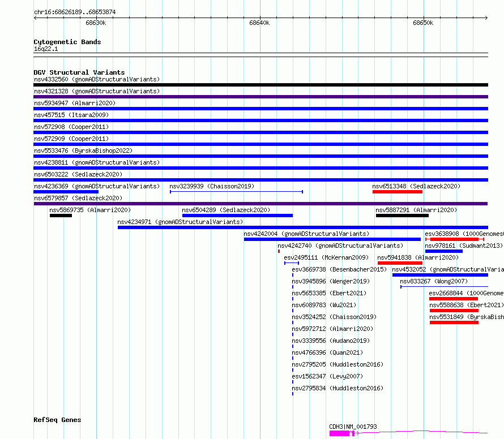Click esv3669738 (Besenbacher2015) label
The height and width of the screenshot is (439, 504).
click(x=339, y=269)
